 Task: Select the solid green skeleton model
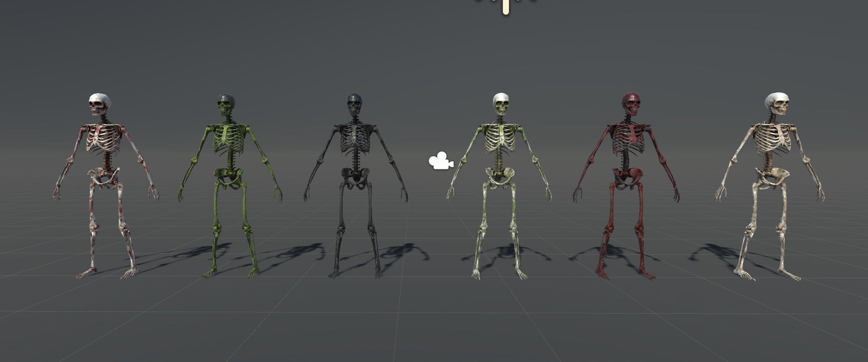(x=230, y=186)
